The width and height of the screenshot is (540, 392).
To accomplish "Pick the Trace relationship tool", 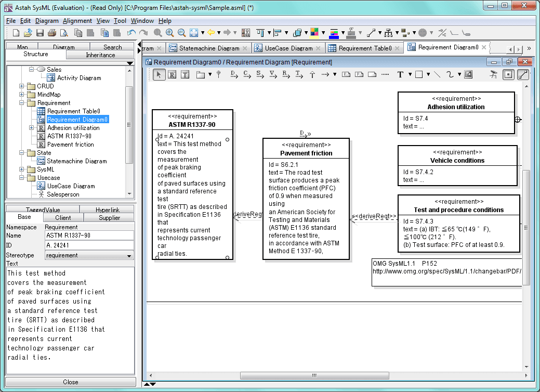I will click(299, 74).
